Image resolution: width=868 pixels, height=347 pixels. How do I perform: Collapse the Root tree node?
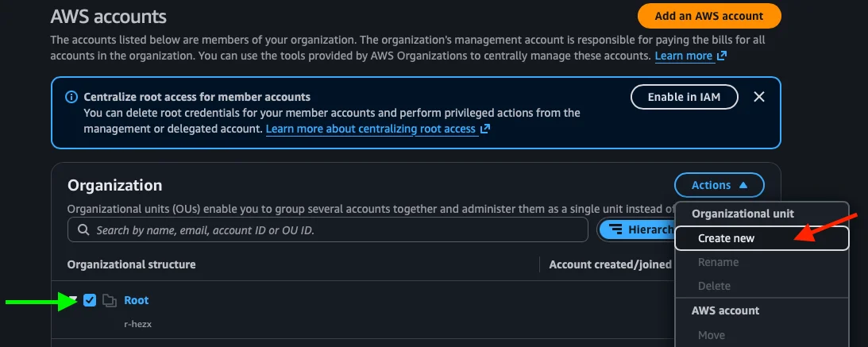pyautogui.click(x=72, y=300)
